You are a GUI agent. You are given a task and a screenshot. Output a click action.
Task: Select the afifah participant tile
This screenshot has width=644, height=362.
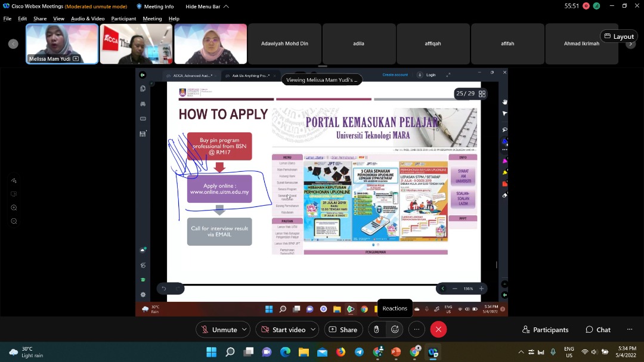coord(507,44)
